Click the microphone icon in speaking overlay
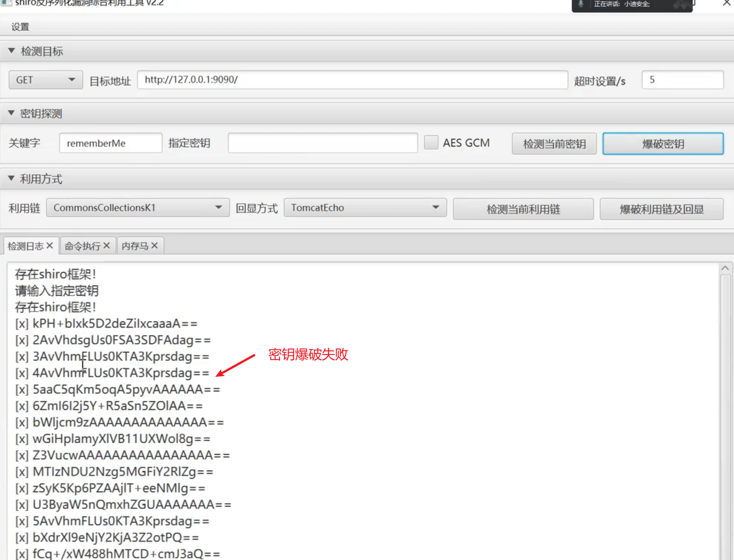The image size is (734, 560). (x=580, y=4)
